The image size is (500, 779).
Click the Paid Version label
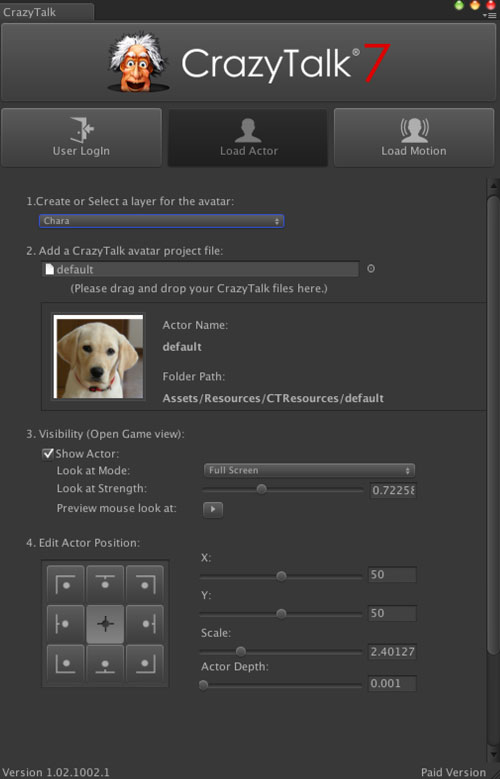point(453,773)
